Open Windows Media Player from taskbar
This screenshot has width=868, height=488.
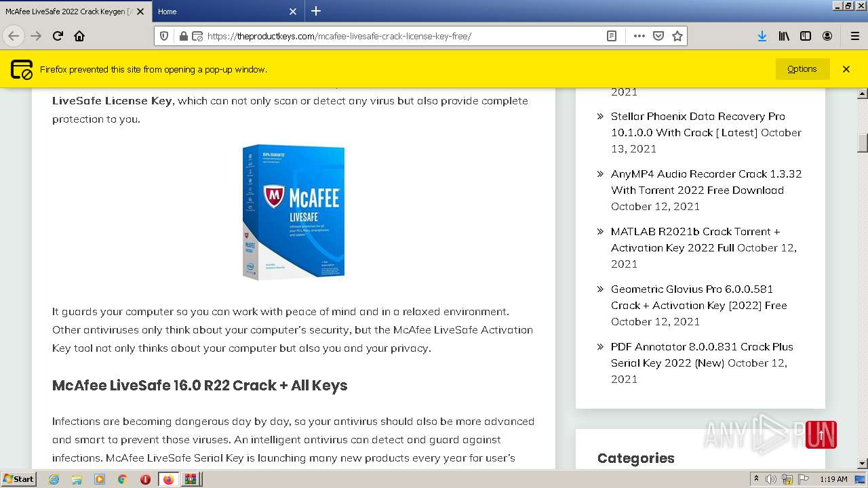click(x=100, y=479)
